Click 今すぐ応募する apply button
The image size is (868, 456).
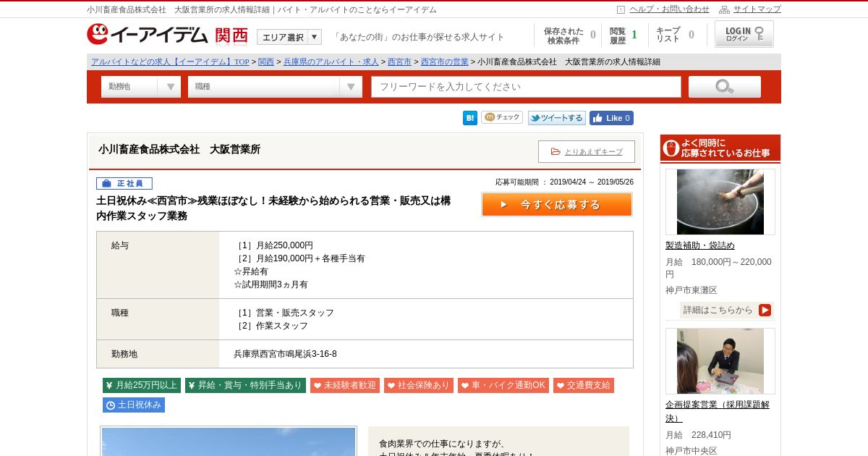[557, 205]
